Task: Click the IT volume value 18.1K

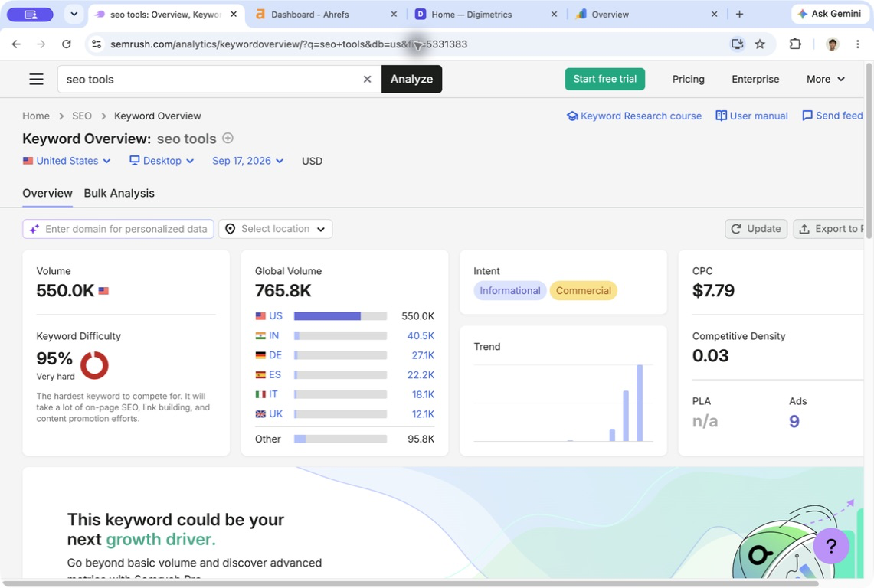Action: click(423, 394)
